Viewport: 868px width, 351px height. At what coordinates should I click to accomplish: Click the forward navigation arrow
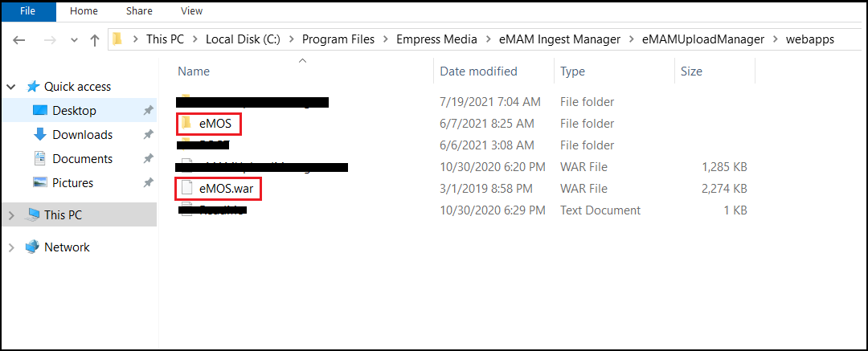49,40
